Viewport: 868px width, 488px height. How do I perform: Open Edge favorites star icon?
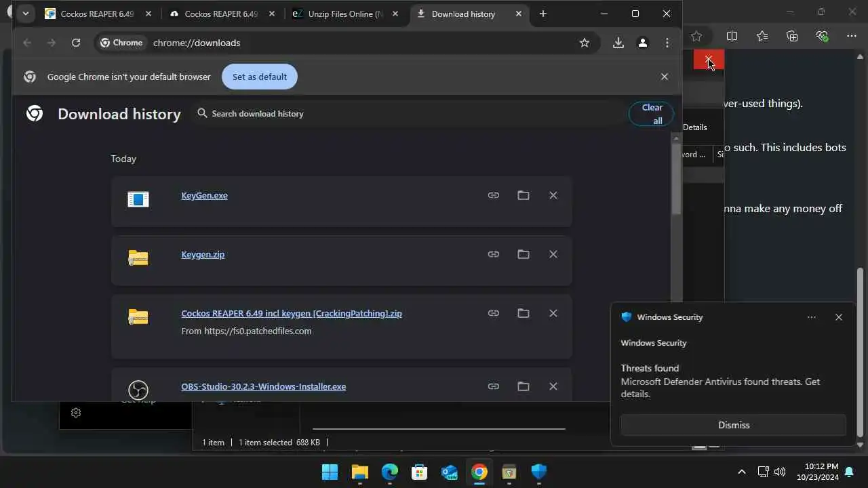click(762, 36)
